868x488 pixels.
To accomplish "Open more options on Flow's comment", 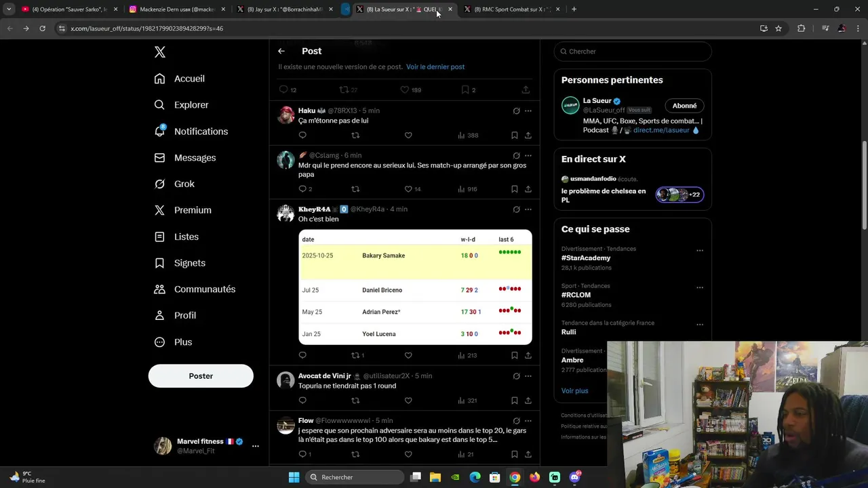I will coord(528,421).
